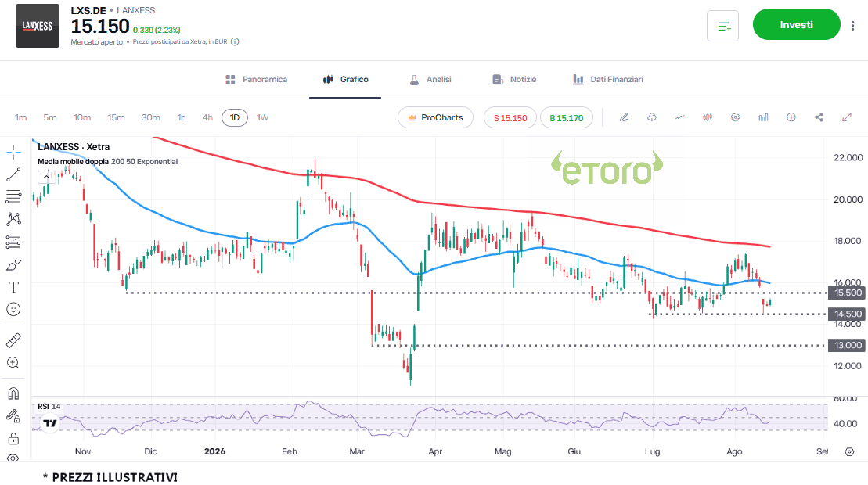Select the 5m timeframe
The width and height of the screenshot is (868, 485).
point(50,117)
